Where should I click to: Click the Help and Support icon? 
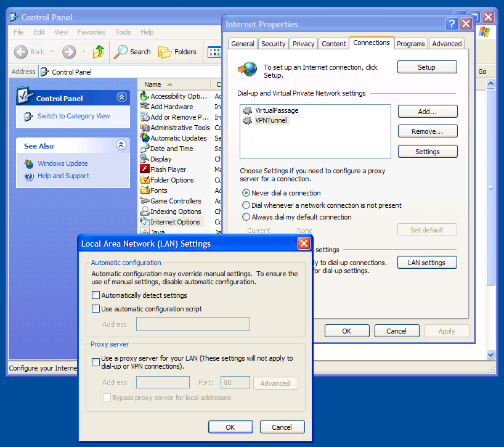(x=29, y=176)
